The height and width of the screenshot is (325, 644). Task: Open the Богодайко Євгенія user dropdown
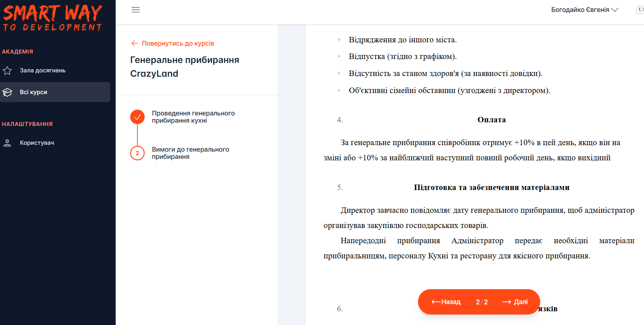pos(585,10)
